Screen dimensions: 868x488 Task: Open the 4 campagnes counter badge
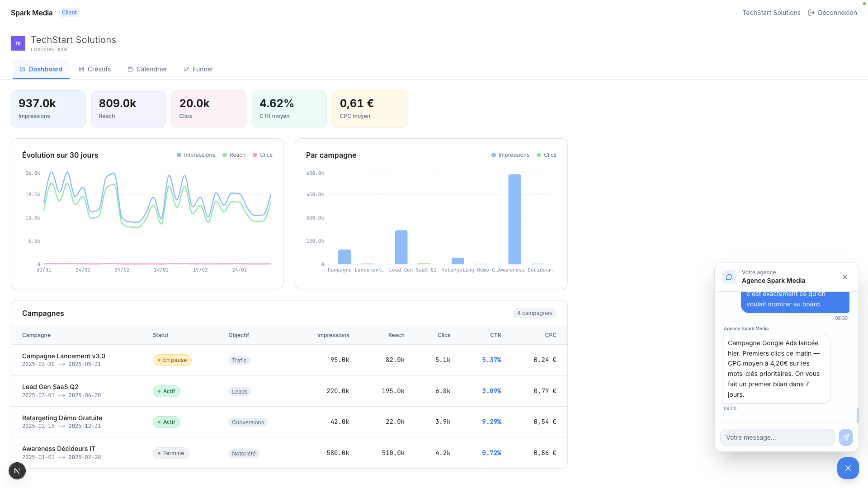pyautogui.click(x=534, y=313)
